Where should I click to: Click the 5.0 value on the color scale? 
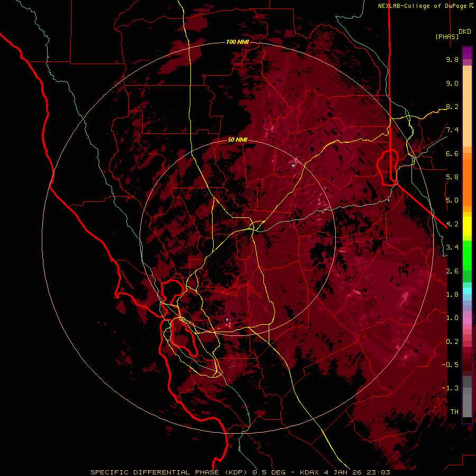point(452,200)
